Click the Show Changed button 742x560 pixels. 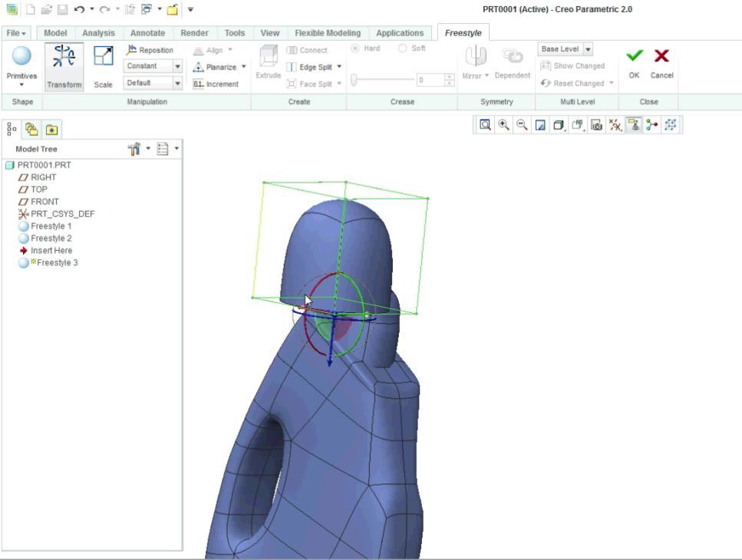572,66
